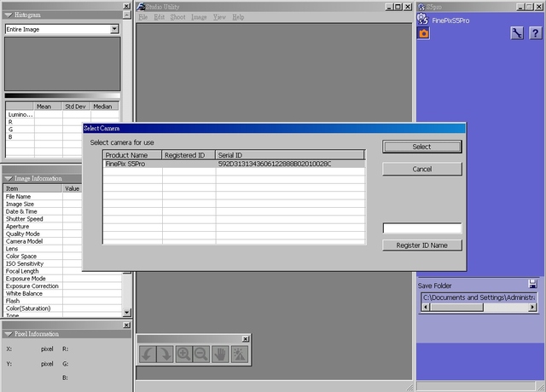The height and width of the screenshot is (392, 546).
Task: Open the Image menu
Action: (x=199, y=17)
